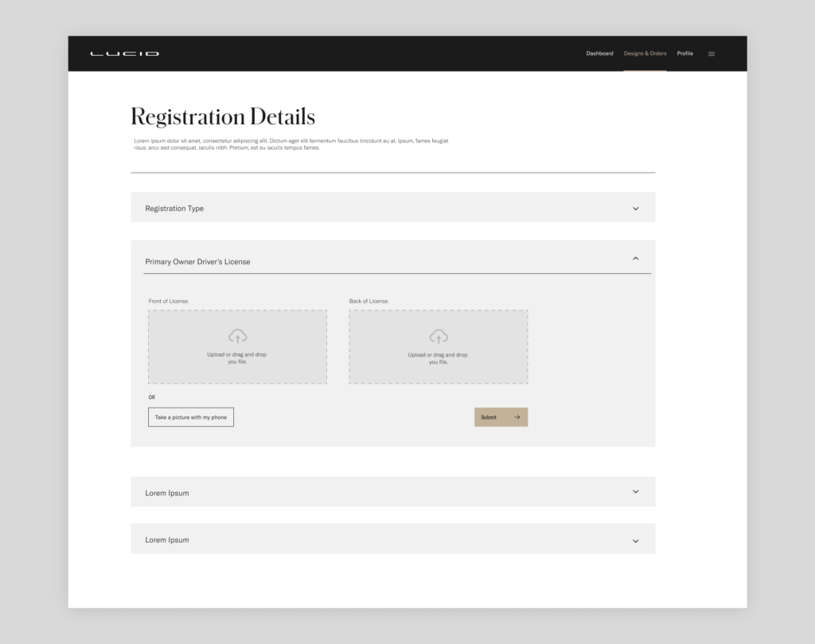Screen dimensions: 815x644
Task: Click the Submit button label
Action: [x=489, y=417]
